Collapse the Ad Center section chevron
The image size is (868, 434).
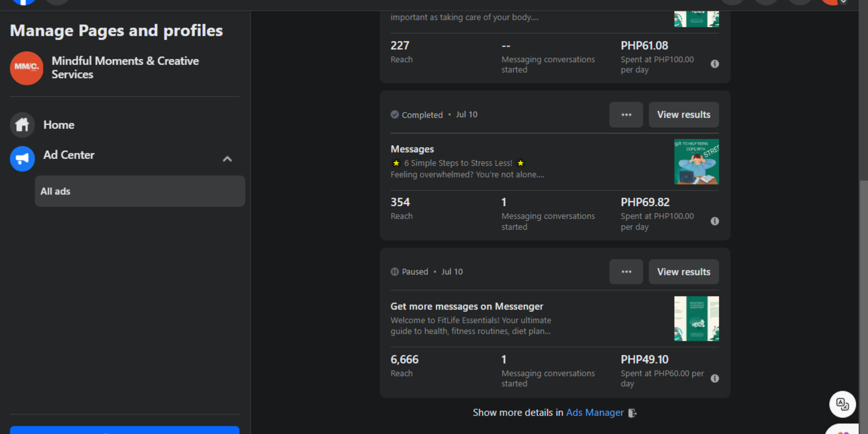point(227,159)
